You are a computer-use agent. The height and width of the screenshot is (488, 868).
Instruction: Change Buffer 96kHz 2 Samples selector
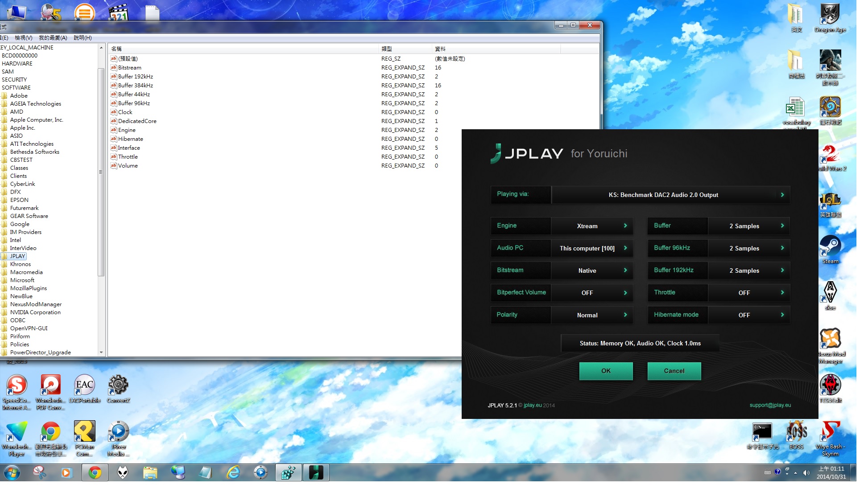click(x=749, y=248)
